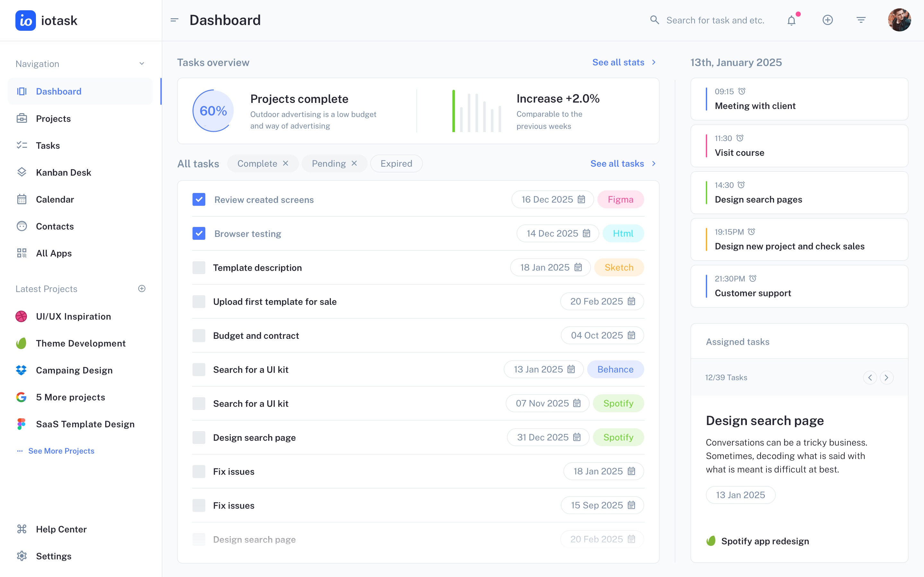The height and width of the screenshot is (577, 924).
Task: Click the search for task input field
Action: tap(715, 20)
